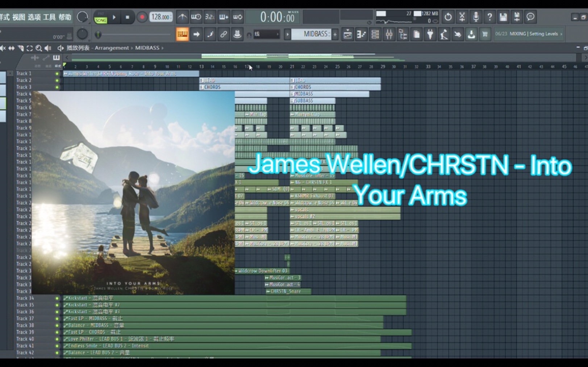This screenshot has height=367, width=588.
Task: Open the plugin picker plug icon
Action: point(430,34)
